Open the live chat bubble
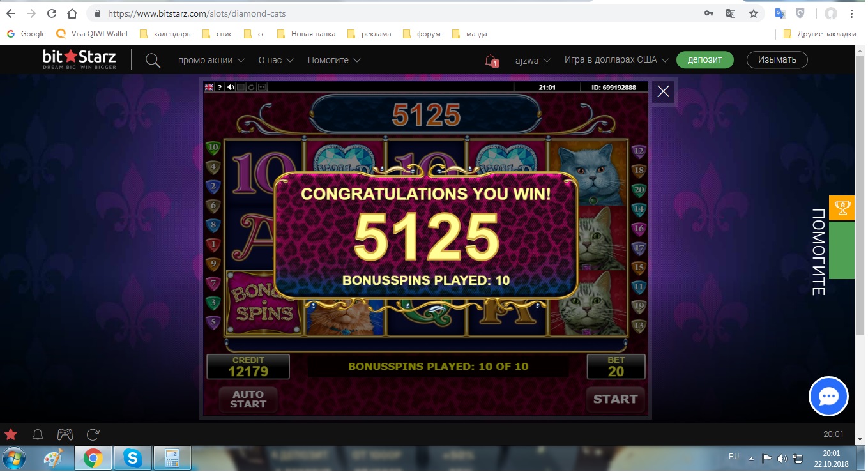Image resolution: width=868 pixels, height=472 pixels. [x=828, y=397]
